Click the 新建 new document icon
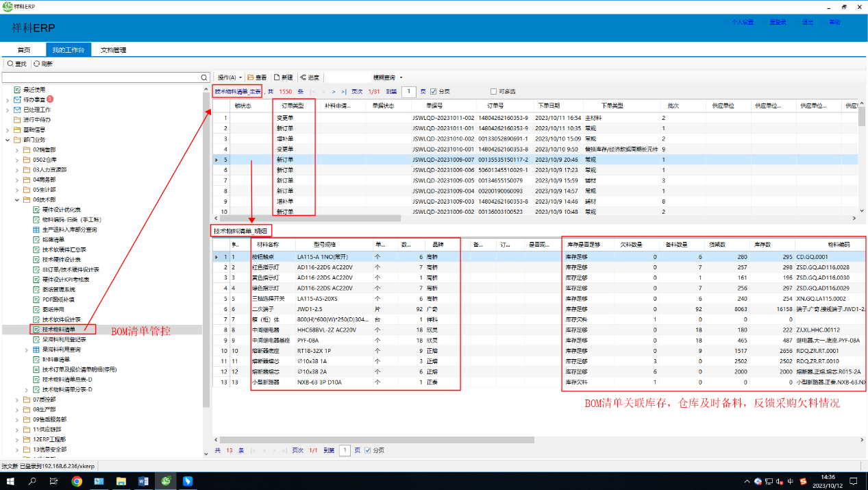This screenshot has height=490, width=868. [x=277, y=77]
